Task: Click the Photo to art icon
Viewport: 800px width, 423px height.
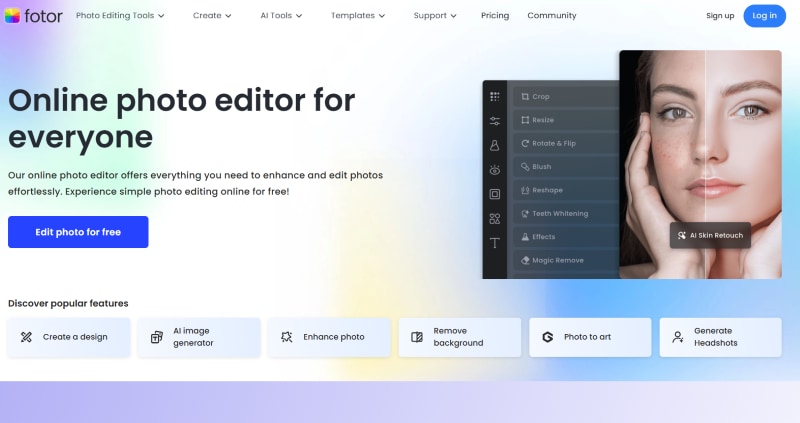Action: click(547, 337)
